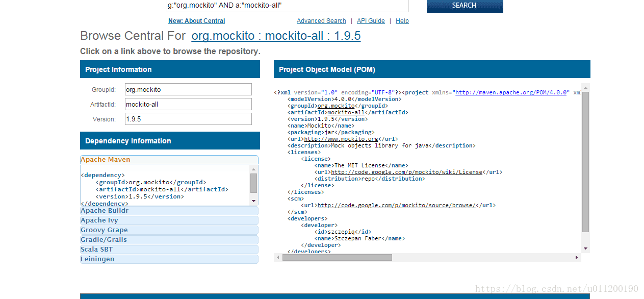Click the <packaging>jar</packaging> line in POM

point(331,132)
